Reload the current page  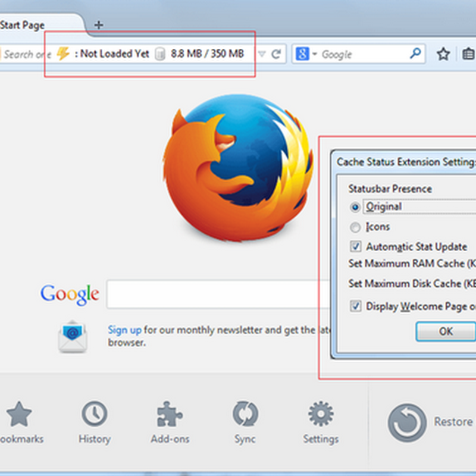pos(276,54)
